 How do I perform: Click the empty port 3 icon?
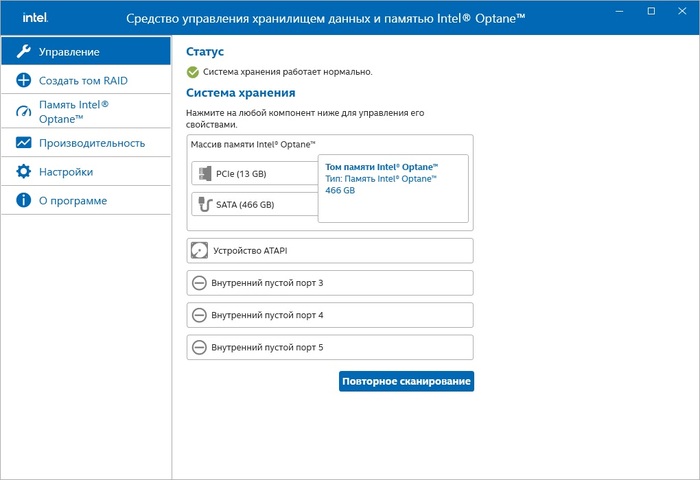click(x=199, y=283)
